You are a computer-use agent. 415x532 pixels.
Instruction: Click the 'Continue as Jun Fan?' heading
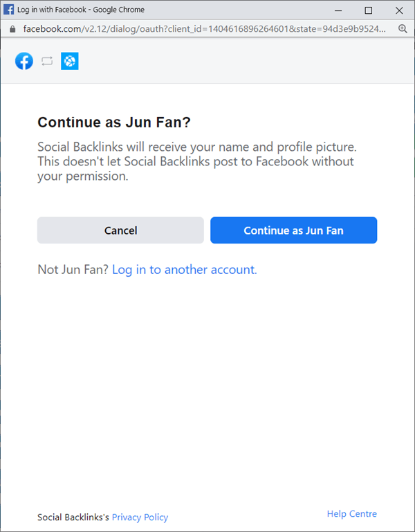pyautogui.click(x=114, y=122)
